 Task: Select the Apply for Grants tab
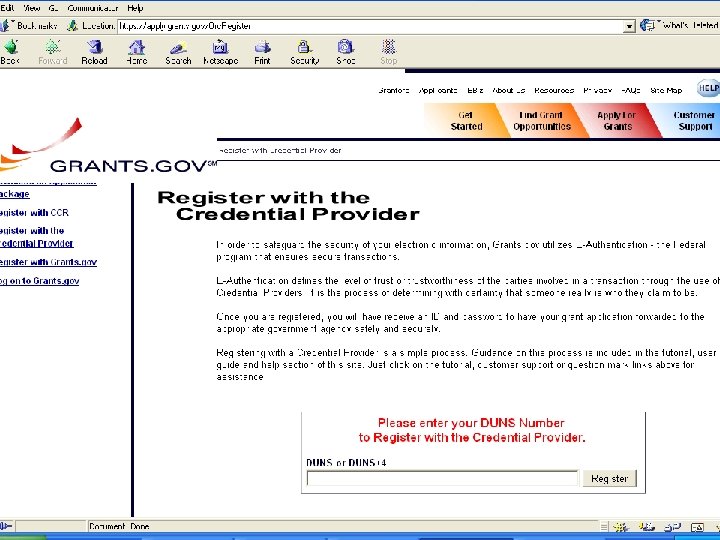coord(617,121)
